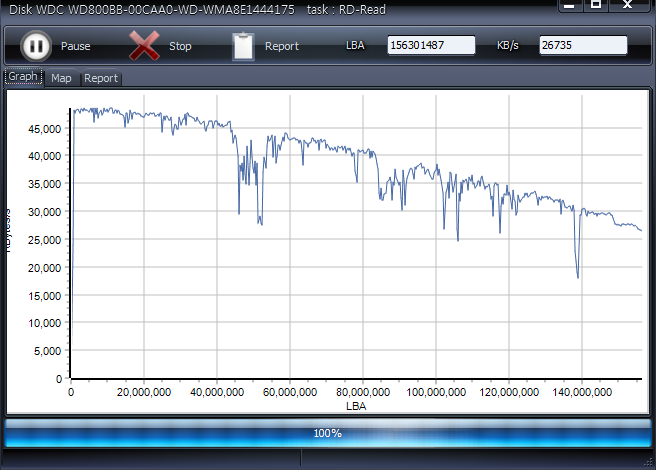This screenshot has height=470, width=656.
Task: Click the '35,000' y-axis label
Action: click(44, 184)
